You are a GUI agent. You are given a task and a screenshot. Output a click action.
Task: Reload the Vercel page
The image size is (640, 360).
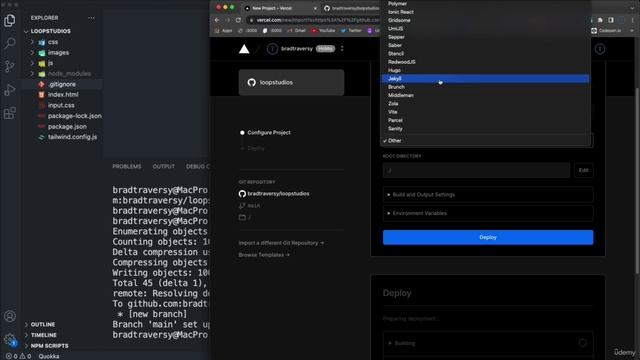click(238, 20)
